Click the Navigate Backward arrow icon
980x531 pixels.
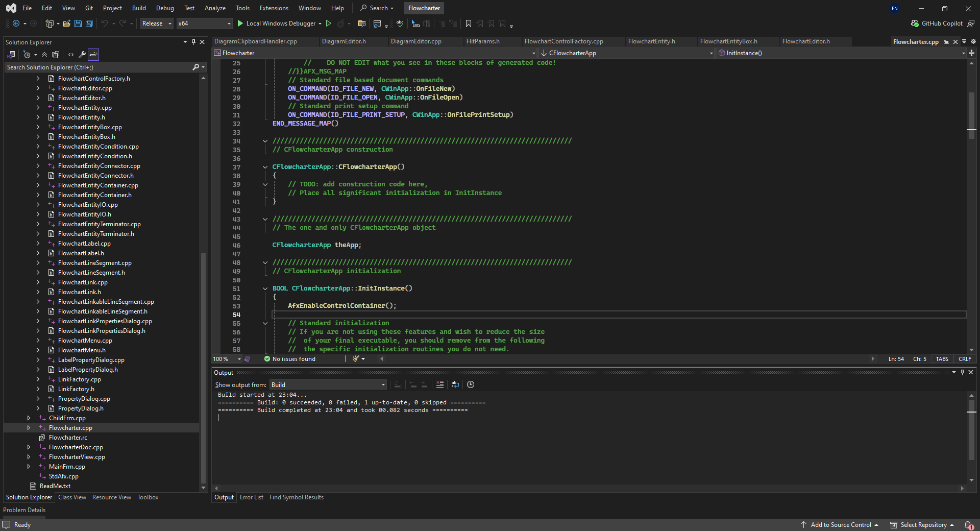click(16, 23)
